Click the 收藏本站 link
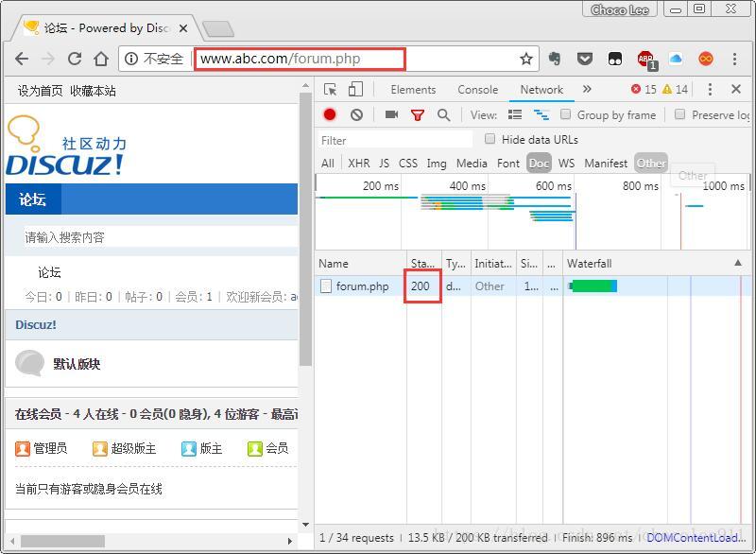This screenshot has width=756, height=554. pyautogui.click(x=93, y=91)
